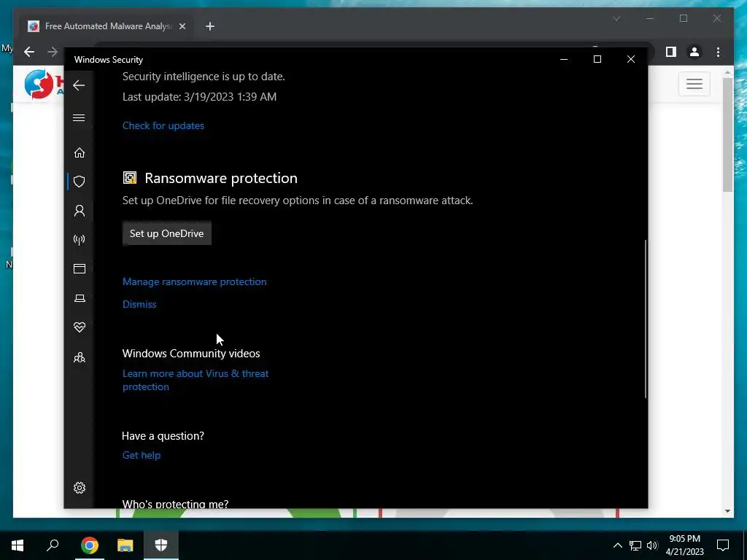Click Chrome tab search dropdown arrow
This screenshot has height=560, width=747.
pyautogui.click(x=616, y=18)
